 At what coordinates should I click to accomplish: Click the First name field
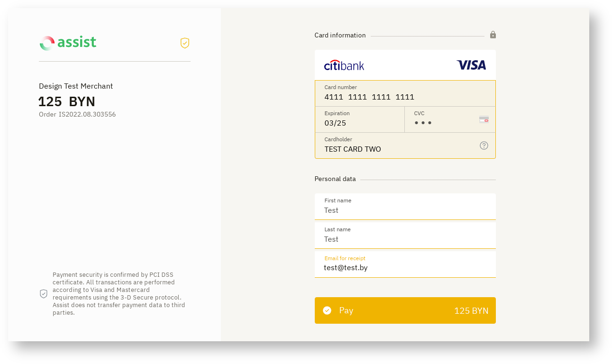405,210
